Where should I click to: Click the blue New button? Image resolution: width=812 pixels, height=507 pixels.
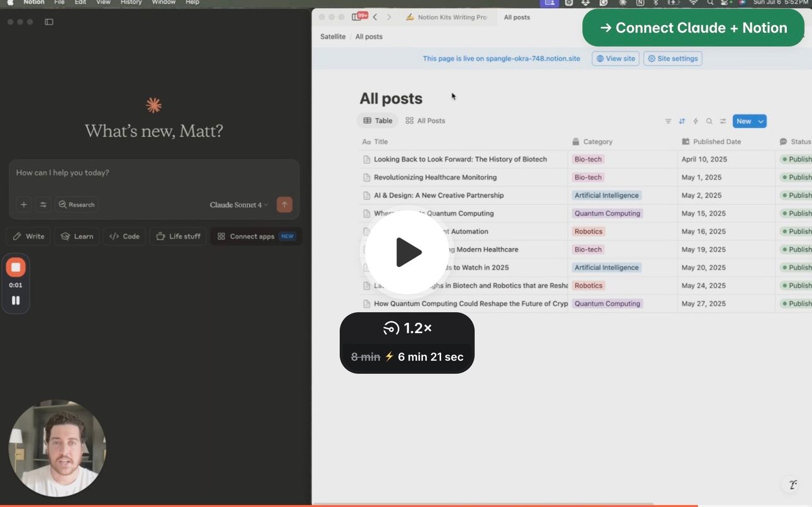click(743, 121)
